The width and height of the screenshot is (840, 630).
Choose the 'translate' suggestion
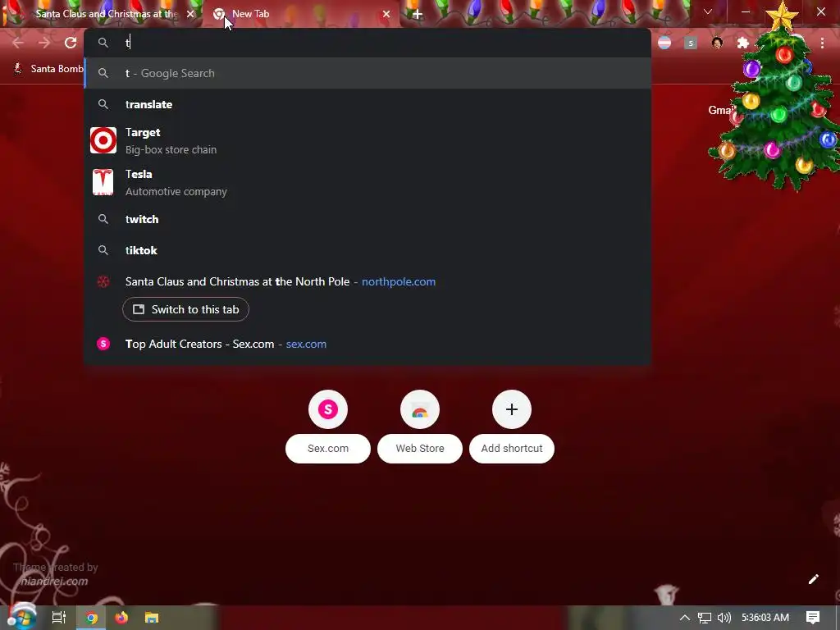coord(367,104)
